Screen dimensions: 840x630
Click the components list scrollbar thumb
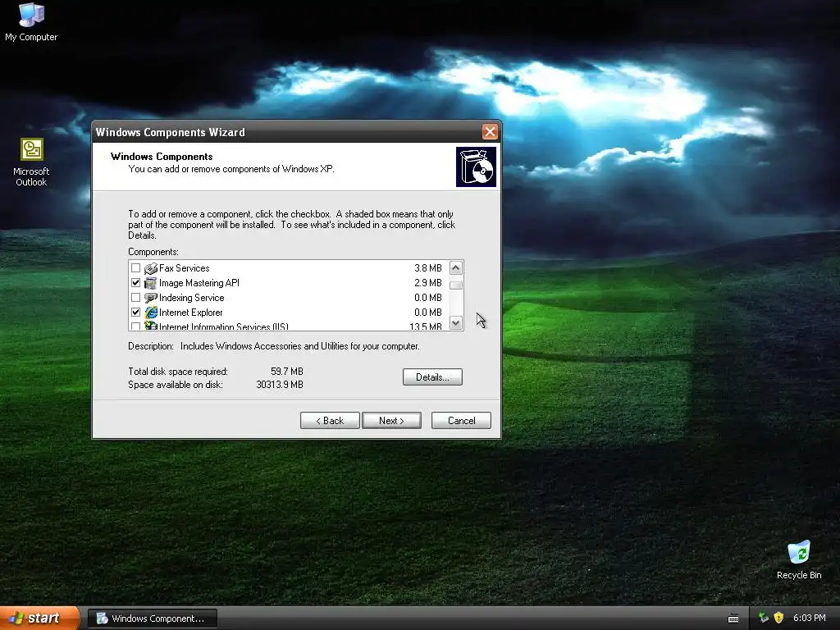[x=456, y=285]
